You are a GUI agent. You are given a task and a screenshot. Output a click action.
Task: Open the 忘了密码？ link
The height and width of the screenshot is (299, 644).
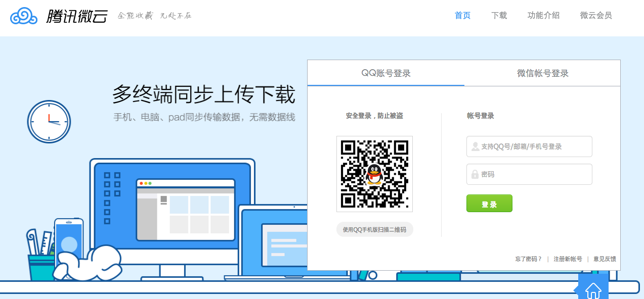529,259
